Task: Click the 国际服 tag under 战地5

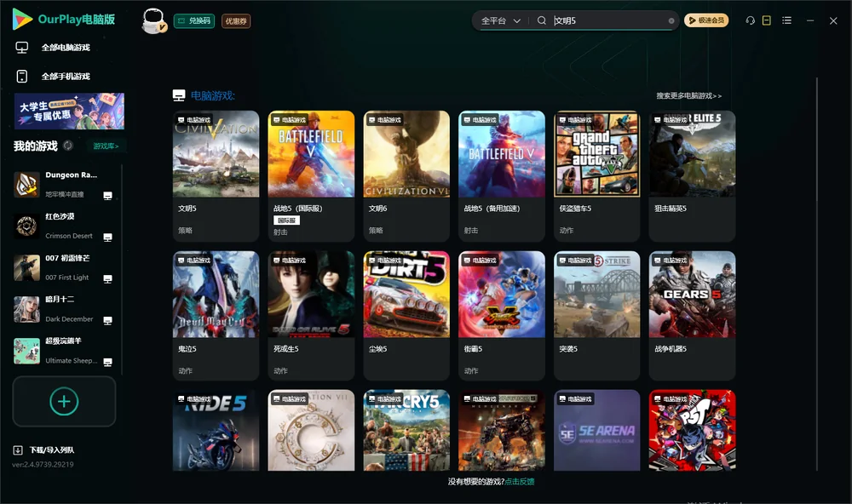Action: [x=286, y=220]
